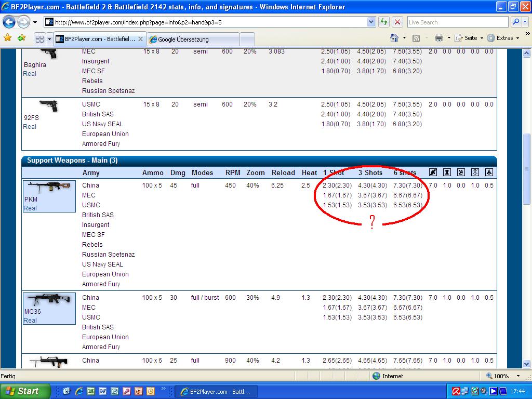
Task: Click the helicopter damage column icon
Action: 475,172
